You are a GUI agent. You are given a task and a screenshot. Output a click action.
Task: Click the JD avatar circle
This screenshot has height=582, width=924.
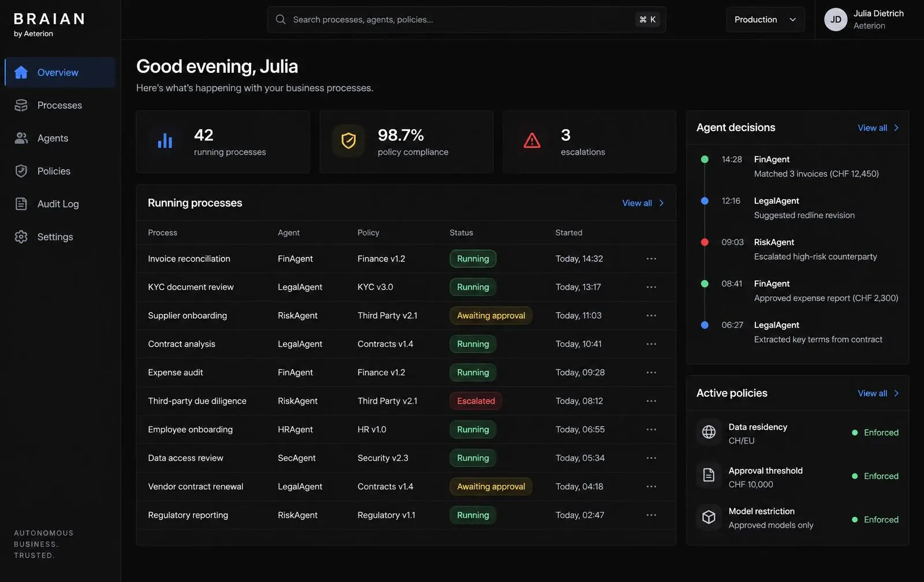pyautogui.click(x=836, y=20)
